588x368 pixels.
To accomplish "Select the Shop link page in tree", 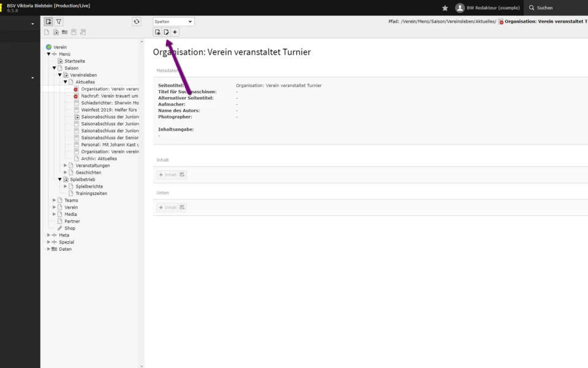I will click(x=70, y=228).
